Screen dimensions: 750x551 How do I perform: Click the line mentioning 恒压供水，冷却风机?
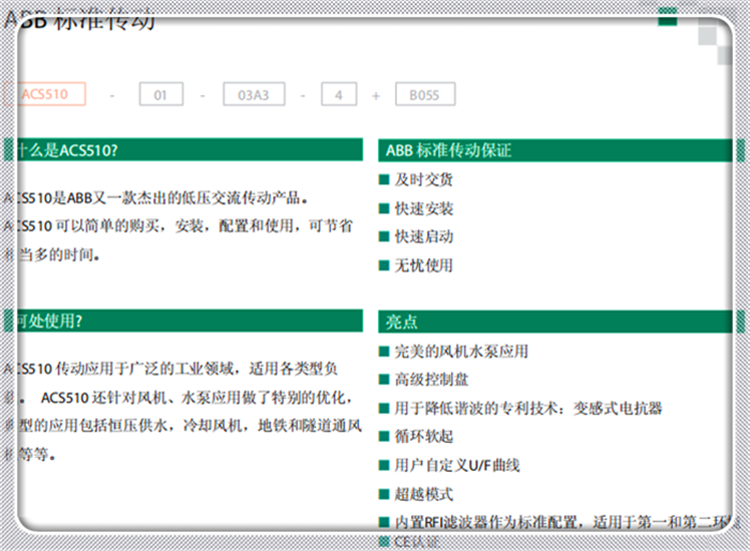(183, 426)
